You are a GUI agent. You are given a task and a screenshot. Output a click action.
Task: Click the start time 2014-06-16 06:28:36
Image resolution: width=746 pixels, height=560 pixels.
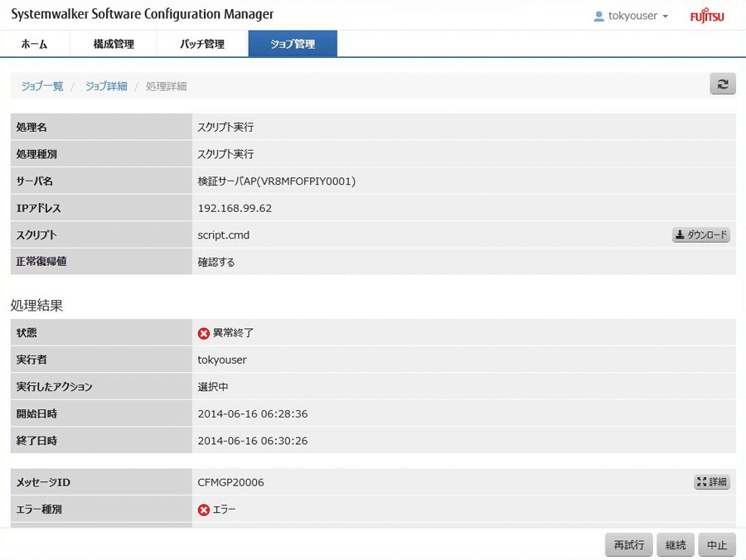click(x=253, y=414)
